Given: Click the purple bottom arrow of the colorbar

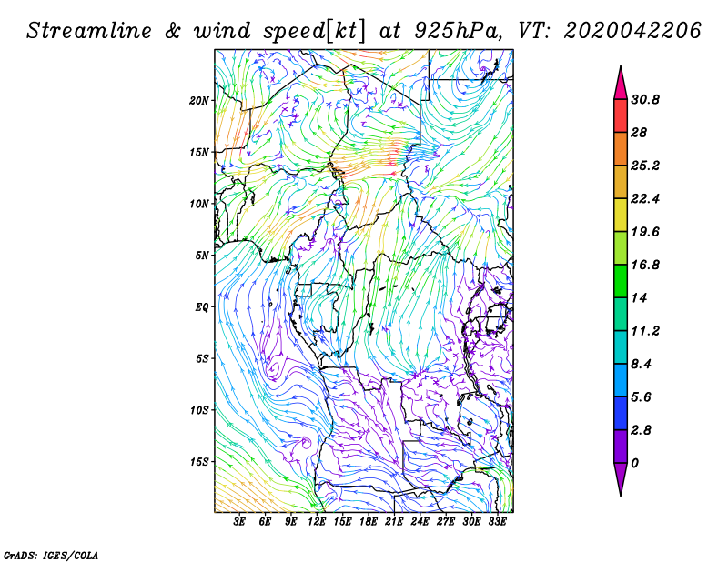Looking at the screenshot, I should coord(621,478).
